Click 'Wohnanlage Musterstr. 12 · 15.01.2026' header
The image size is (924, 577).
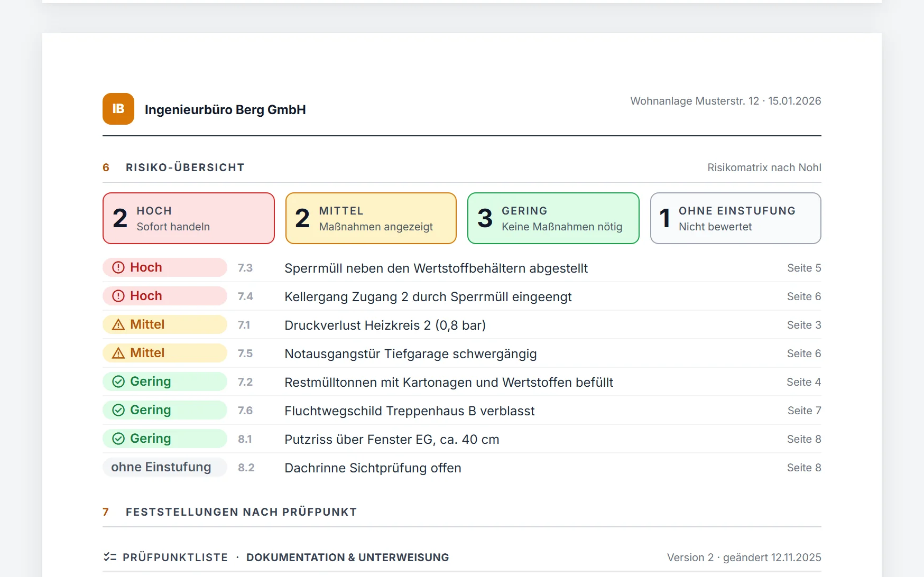(726, 101)
